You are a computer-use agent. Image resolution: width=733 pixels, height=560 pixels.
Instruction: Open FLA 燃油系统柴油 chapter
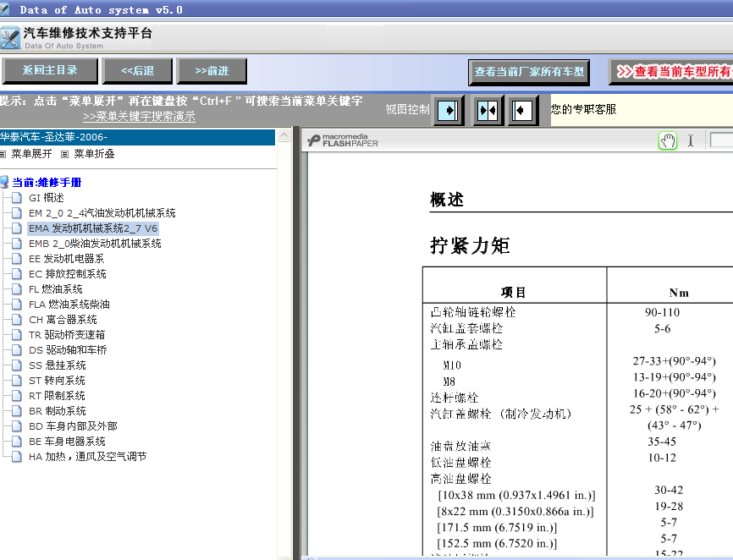coord(69,305)
